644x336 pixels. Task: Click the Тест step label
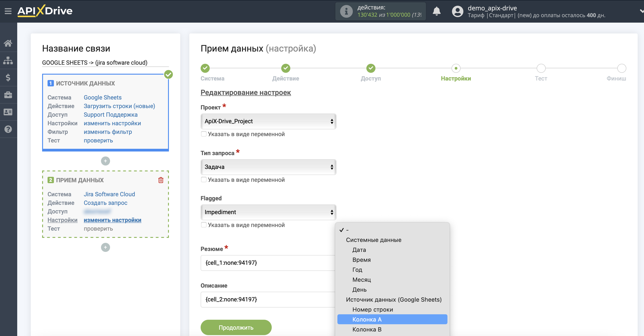tap(541, 79)
